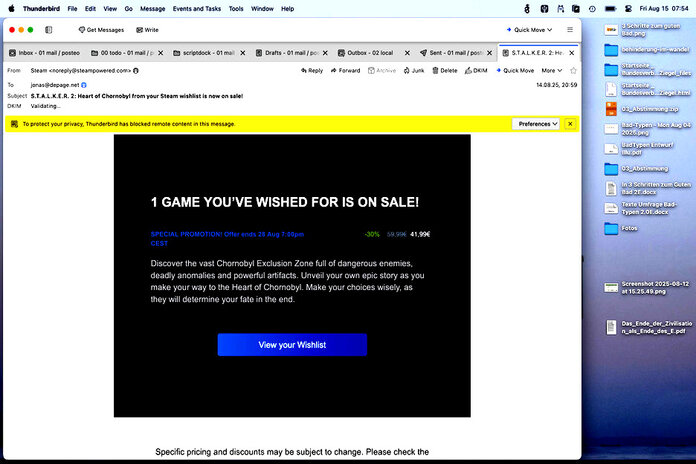Select BadTypen Entwurf PDF on desktop
696x464 pixels.
(640, 149)
